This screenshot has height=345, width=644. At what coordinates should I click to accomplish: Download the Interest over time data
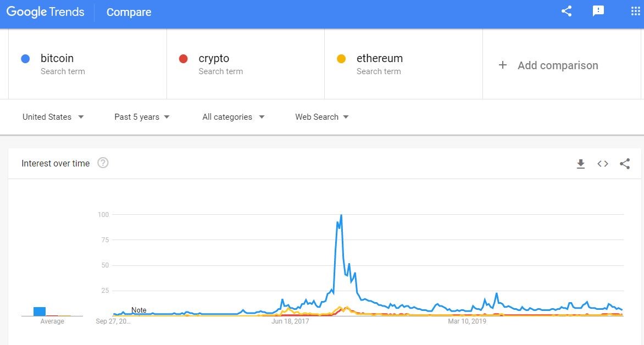pyautogui.click(x=580, y=164)
